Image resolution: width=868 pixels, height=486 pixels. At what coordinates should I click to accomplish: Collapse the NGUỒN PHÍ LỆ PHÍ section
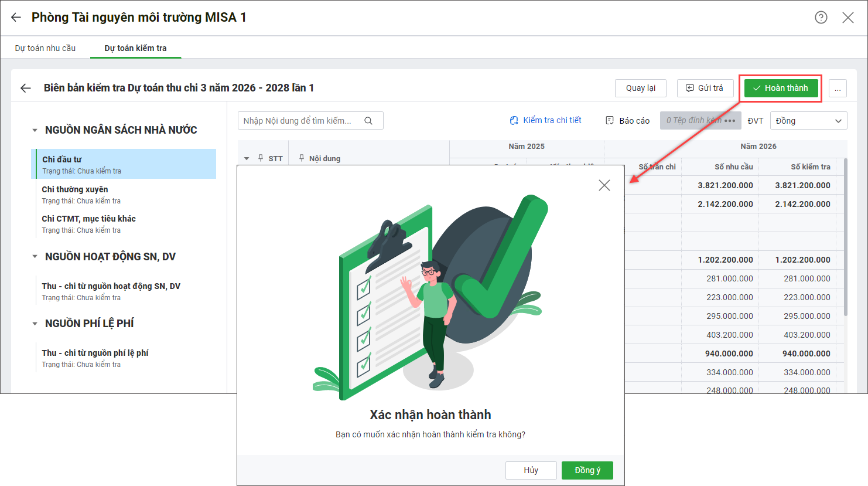pos(35,324)
